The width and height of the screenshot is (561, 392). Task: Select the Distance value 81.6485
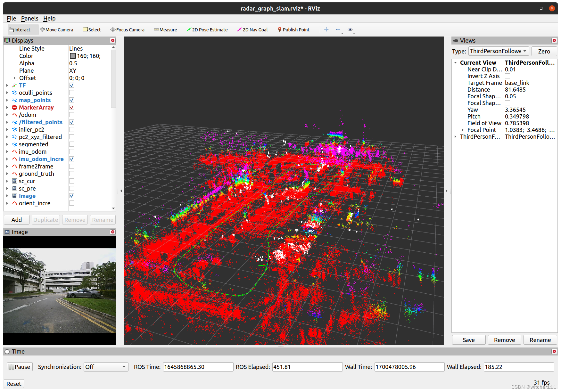coord(515,89)
